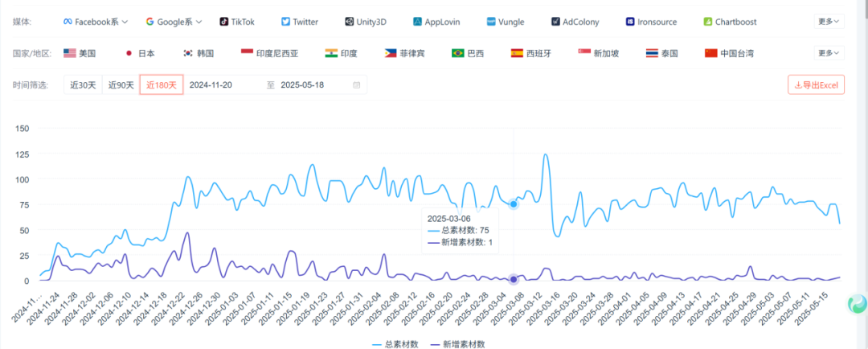Toggle 总素材数 legend series
Screen dimensions: 868x349
click(395, 344)
